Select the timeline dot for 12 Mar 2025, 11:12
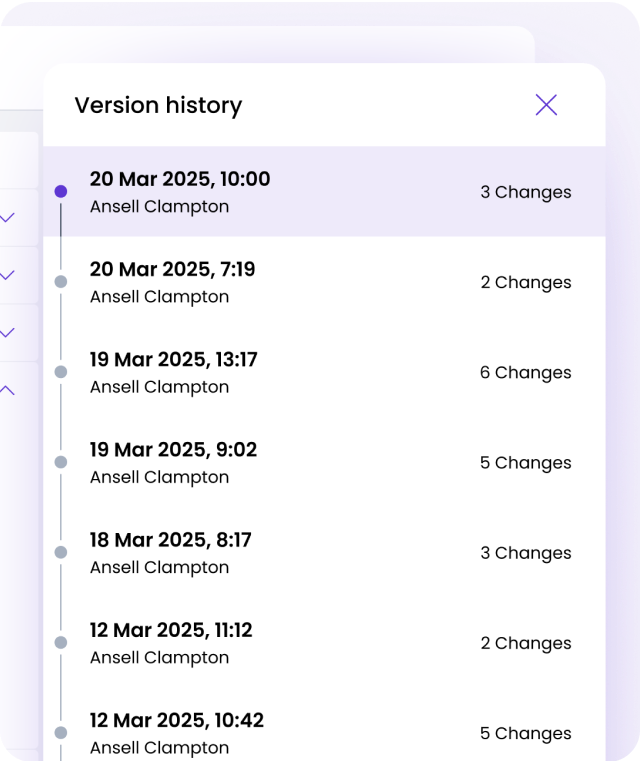The width and height of the screenshot is (640, 761). 61,642
